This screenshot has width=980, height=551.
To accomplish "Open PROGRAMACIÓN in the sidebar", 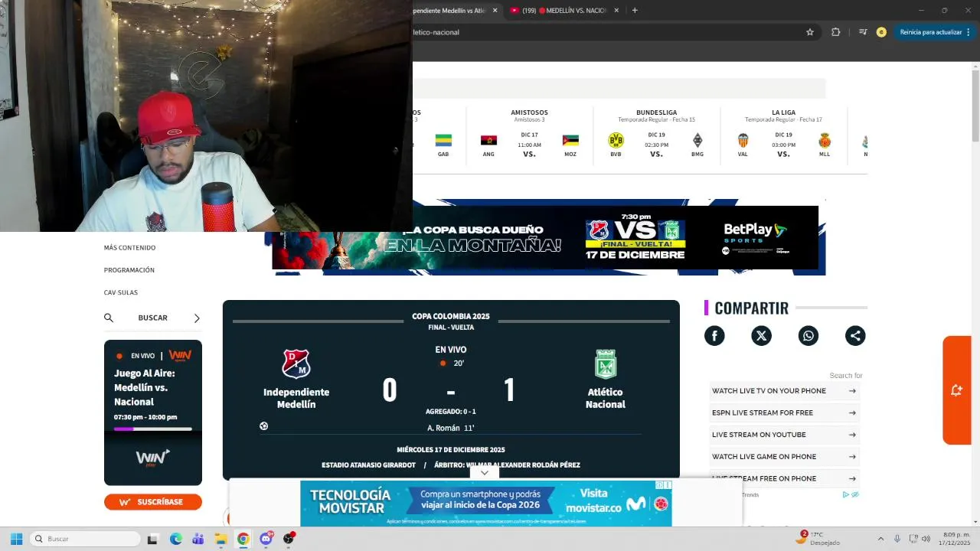I will coord(129,270).
